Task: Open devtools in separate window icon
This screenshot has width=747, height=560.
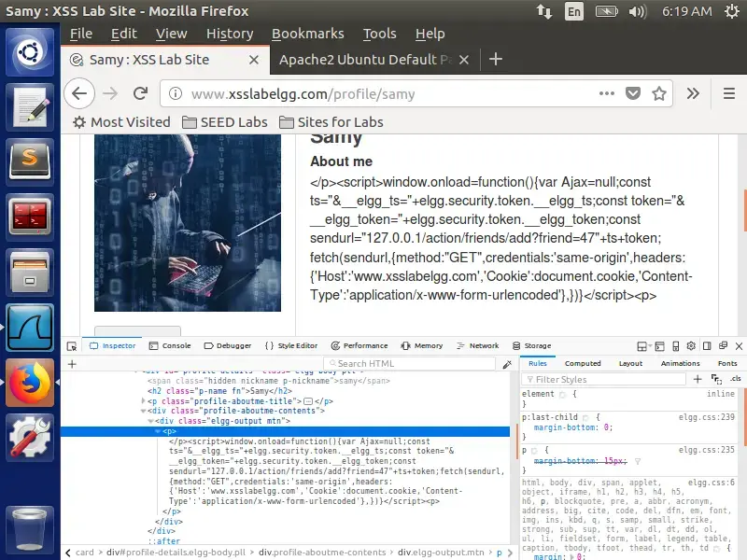Action: click(723, 345)
